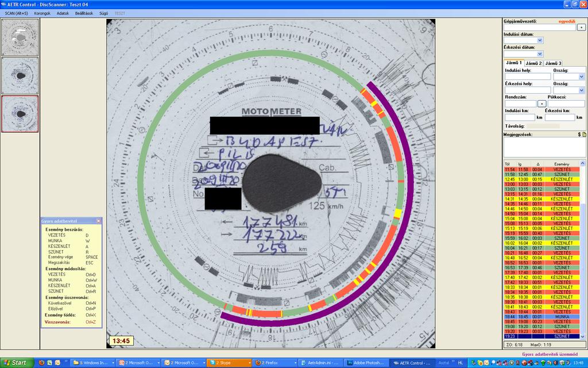Click the Indulási hely input field
This screenshot has height=368, width=588.
528,76
